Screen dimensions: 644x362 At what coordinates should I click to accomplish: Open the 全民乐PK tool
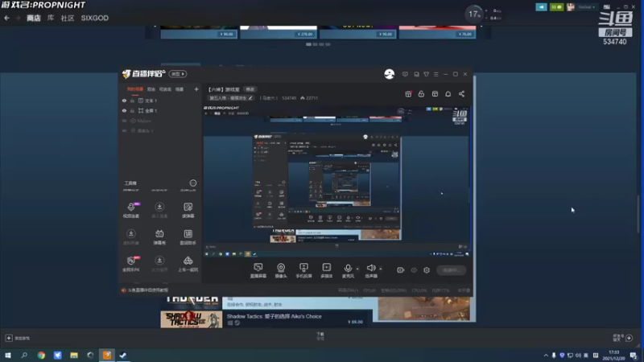point(131,264)
